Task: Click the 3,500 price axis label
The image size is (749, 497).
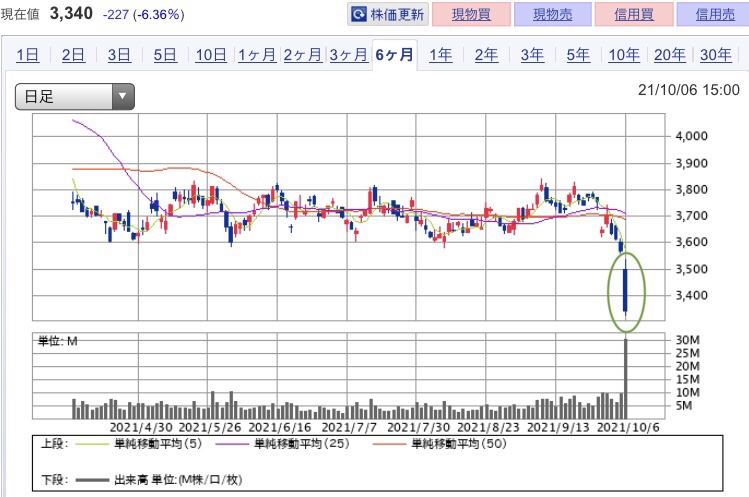Action: pos(691,269)
